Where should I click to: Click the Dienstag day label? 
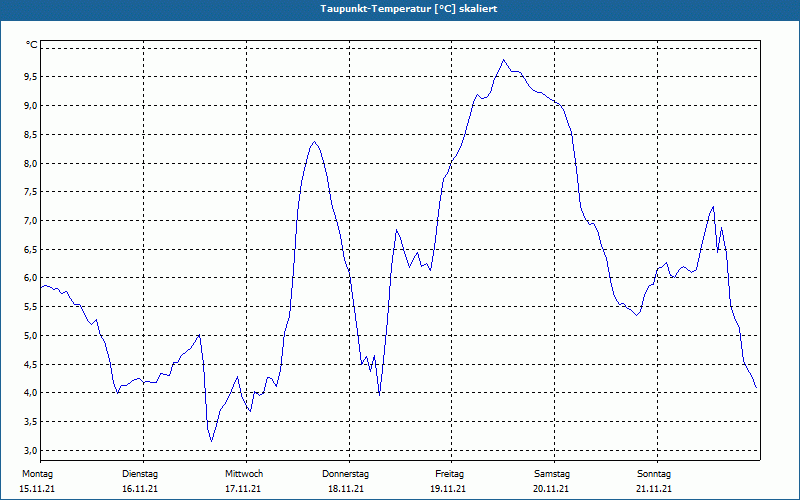point(140,474)
